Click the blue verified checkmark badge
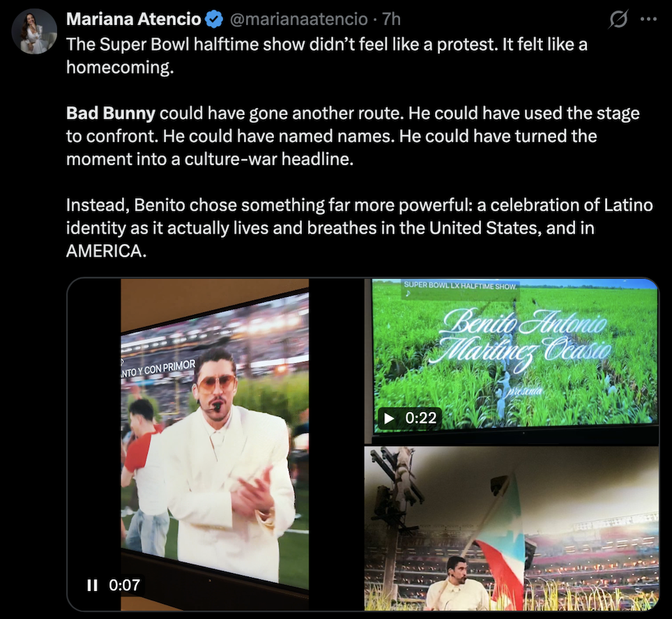The width and height of the screenshot is (672, 619). point(213,19)
